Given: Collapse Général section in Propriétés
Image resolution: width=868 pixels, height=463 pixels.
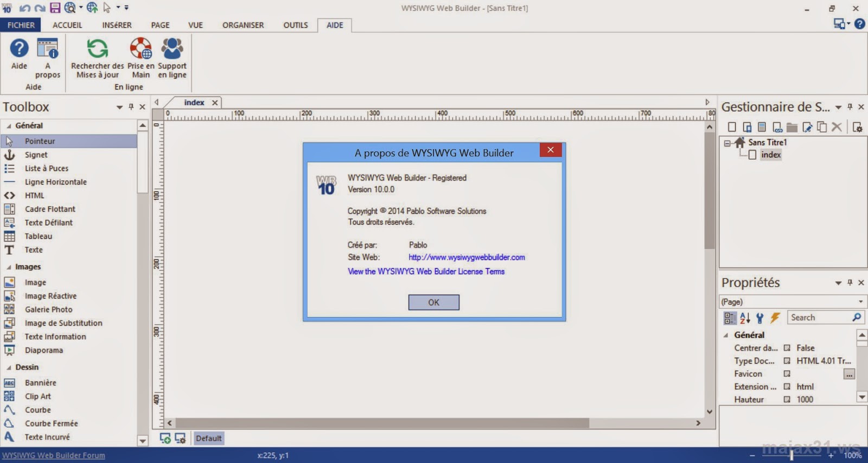Looking at the screenshot, I should pyautogui.click(x=726, y=335).
